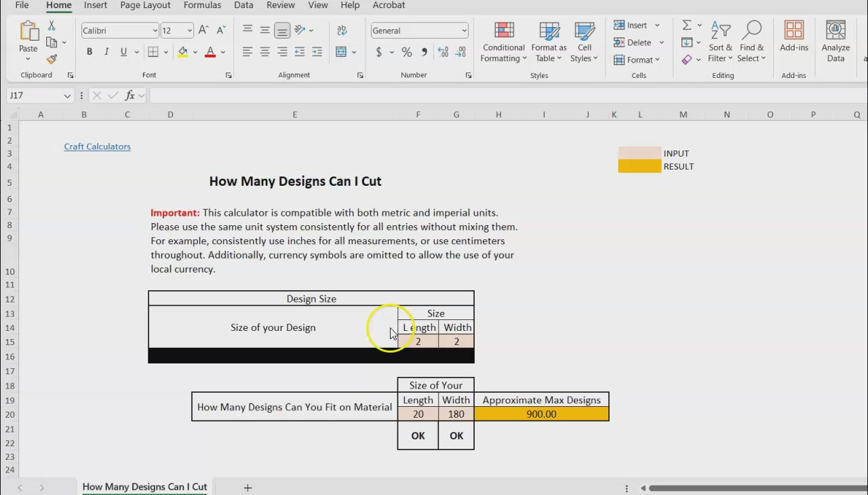868x495 pixels.
Task: Expand the General number format dropdown
Action: [x=464, y=31]
